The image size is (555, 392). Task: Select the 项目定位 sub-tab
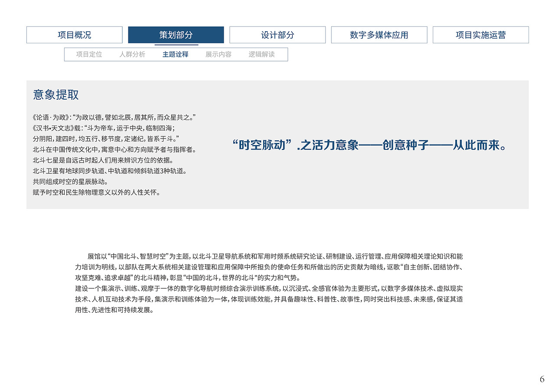pyautogui.click(x=89, y=55)
